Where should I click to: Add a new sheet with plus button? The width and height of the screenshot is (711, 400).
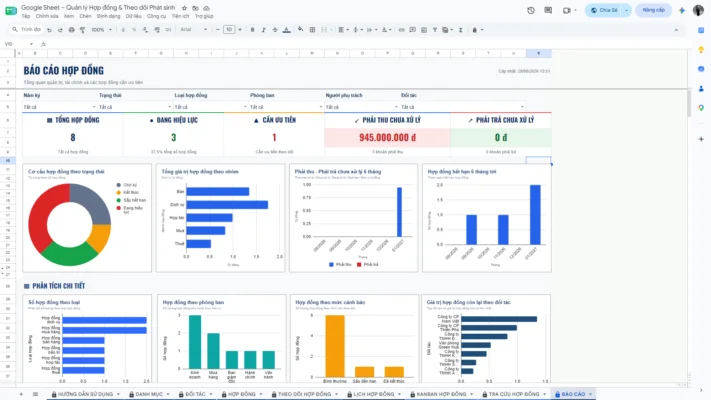21,394
